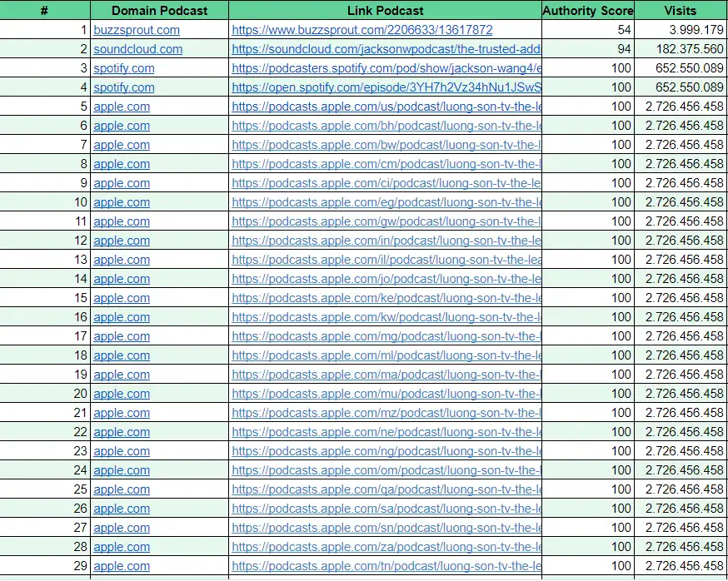Open the podcasts.apple.com/cm podcast link
Image resolution: width=728 pixels, height=581 pixels.
tap(386, 164)
